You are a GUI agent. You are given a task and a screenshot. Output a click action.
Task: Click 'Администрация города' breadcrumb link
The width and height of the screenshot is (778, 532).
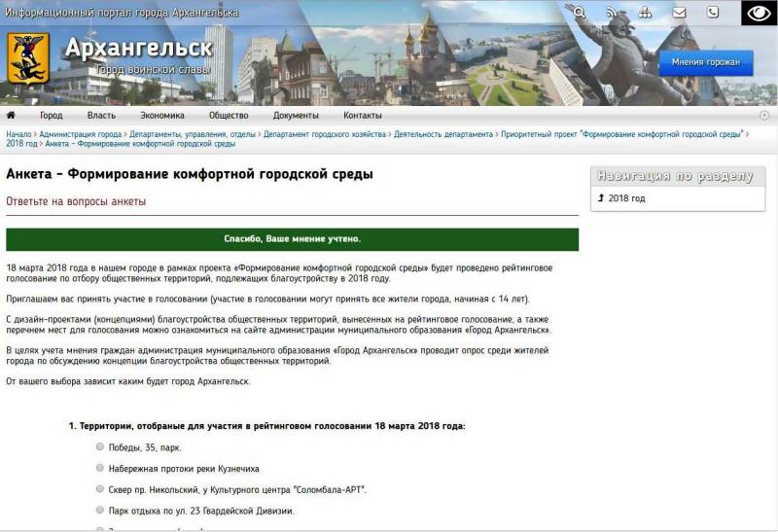(81, 133)
